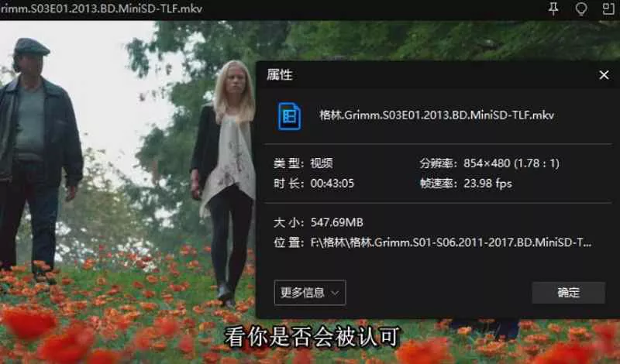The width and height of the screenshot is (620, 364).
Task: Click the 23.98 fps frame rate value
Action: click(x=488, y=184)
